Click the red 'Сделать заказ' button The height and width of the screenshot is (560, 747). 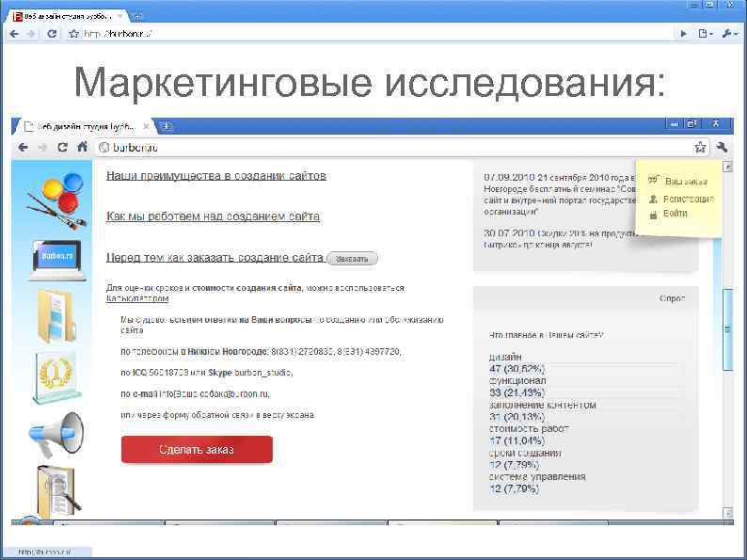[197, 450]
